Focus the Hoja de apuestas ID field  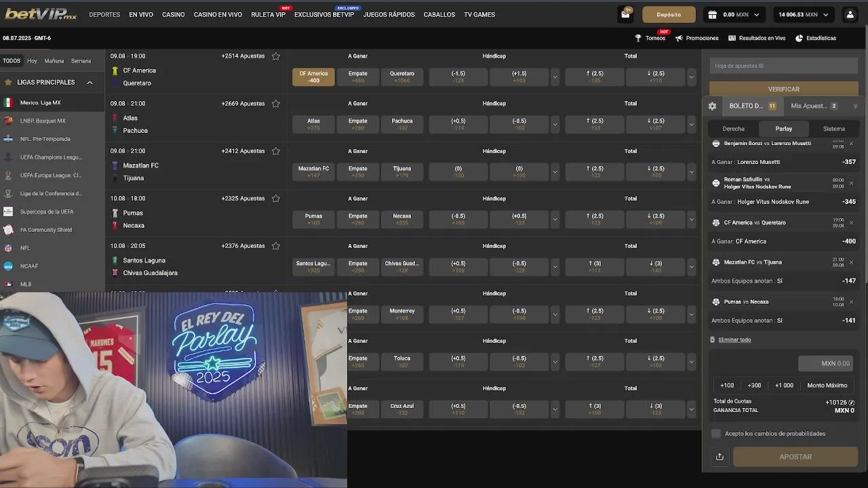point(784,66)
